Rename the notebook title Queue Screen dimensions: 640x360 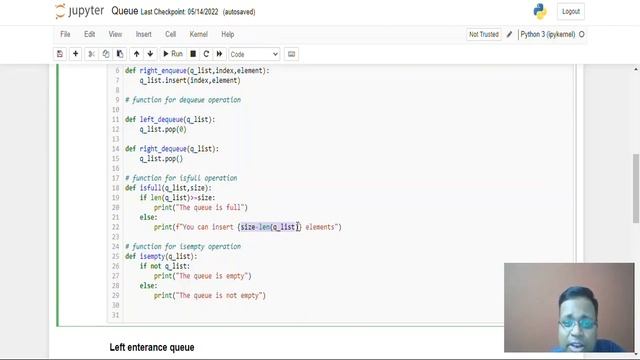click(x=124, y=11)
